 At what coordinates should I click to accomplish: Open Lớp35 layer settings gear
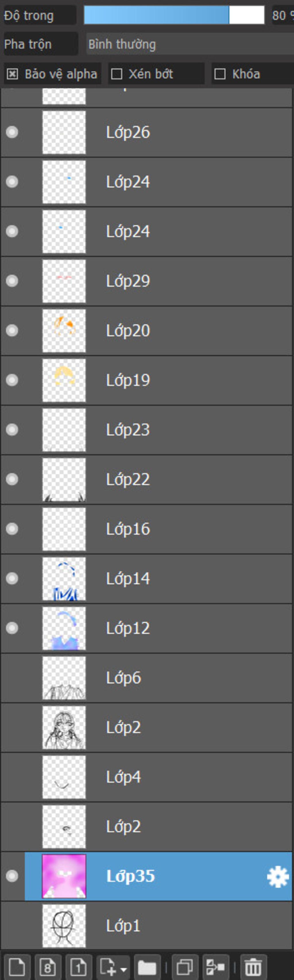pos(278,876)
